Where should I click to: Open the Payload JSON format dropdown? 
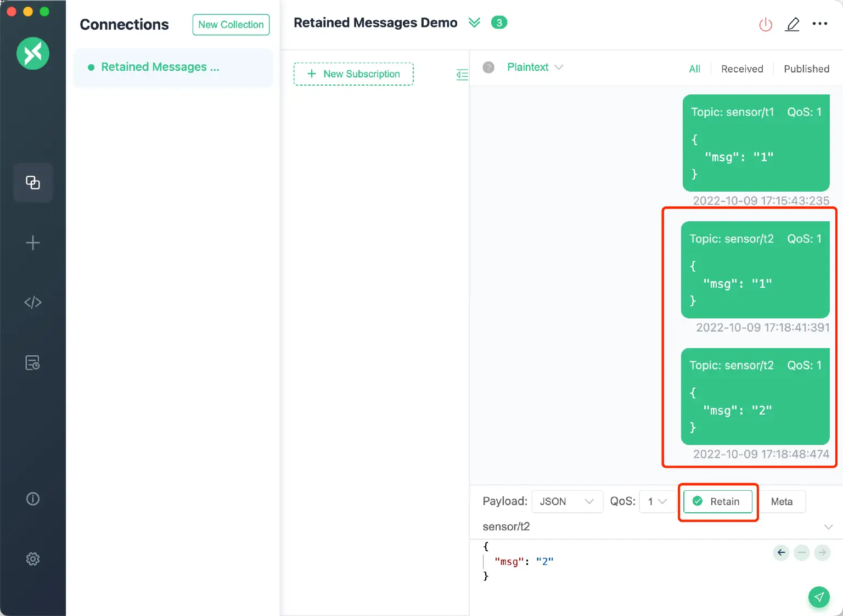(567, 501)
